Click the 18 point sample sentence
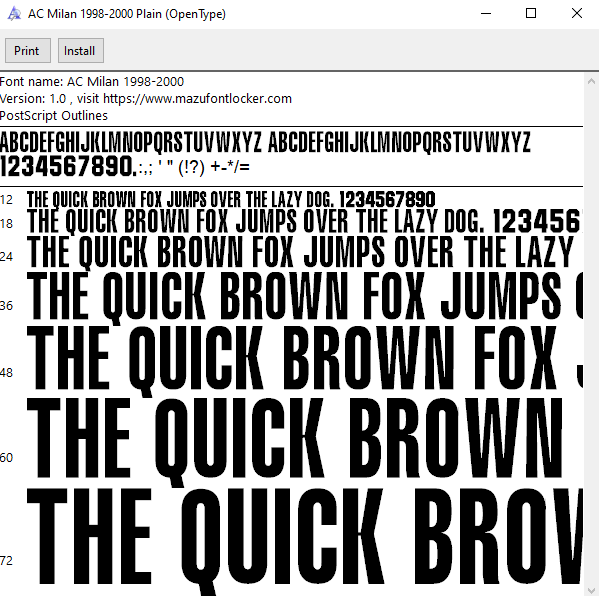Screen dimensions: 599x596 click(304, 221)
